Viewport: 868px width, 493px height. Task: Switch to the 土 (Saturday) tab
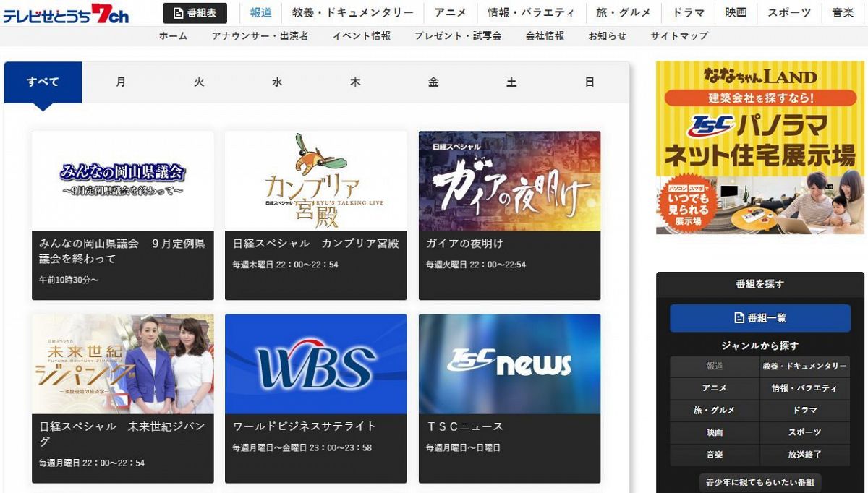(511, 82)
